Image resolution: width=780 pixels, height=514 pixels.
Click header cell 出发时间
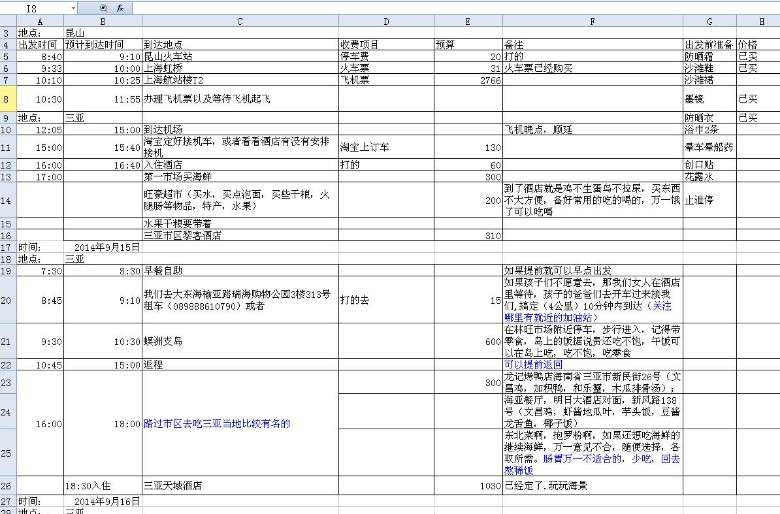(x=40, y=45)
